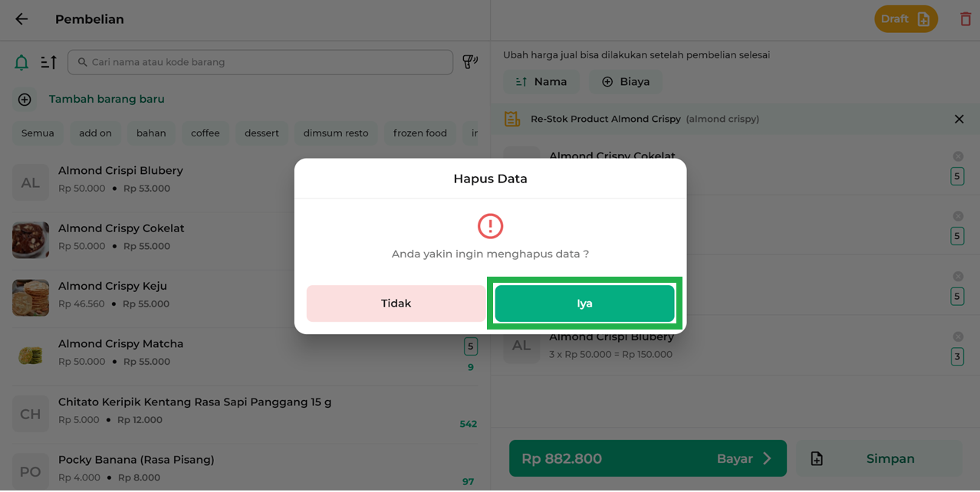The width and height of the screenshot is (980, 492).
Task: Open the Draft button
Action: pyautogui.click(x=905, y=19)
